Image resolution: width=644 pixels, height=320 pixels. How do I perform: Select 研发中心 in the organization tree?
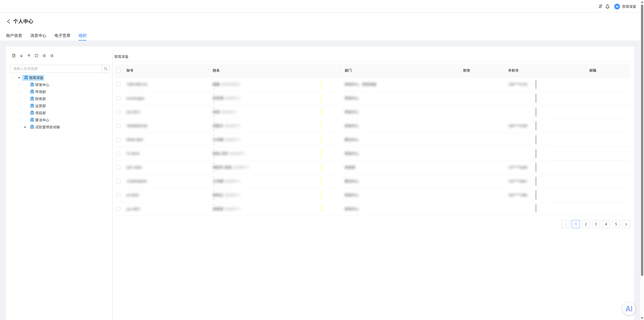click(42, 85)
